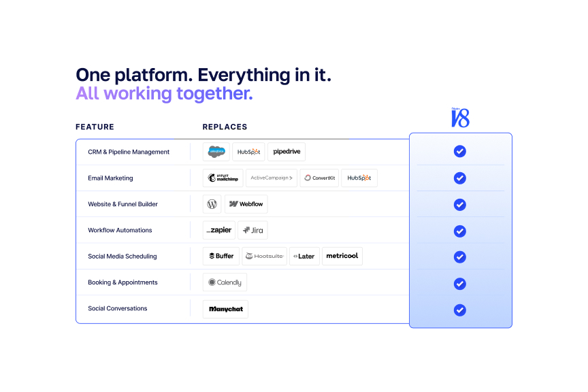Click the ConvertKit logo
This screenshot has height=392, width=588.
click(x=319, y=178)
